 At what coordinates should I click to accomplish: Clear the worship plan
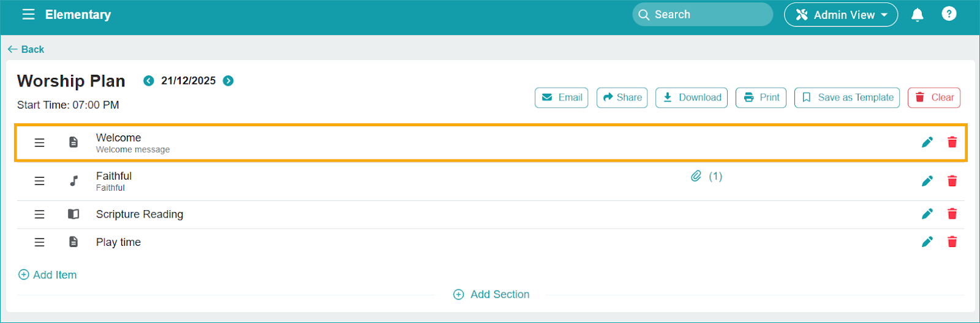(933, 97)
